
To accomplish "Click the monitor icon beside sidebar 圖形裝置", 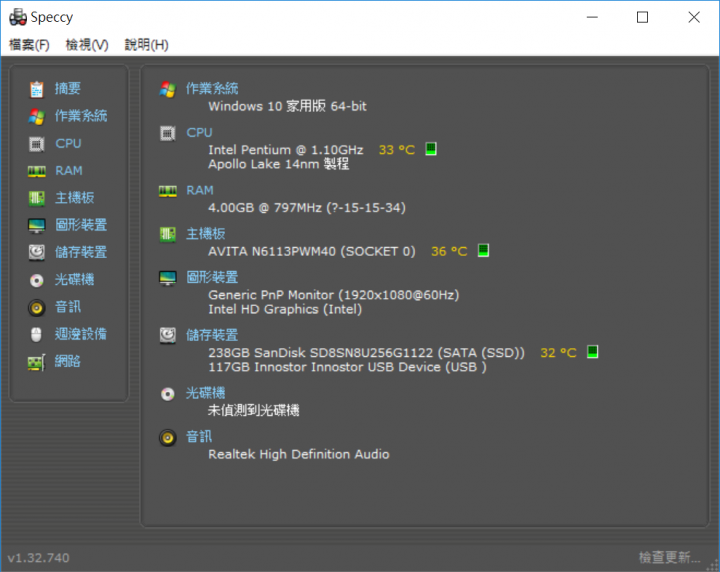I will click(37, 225).
